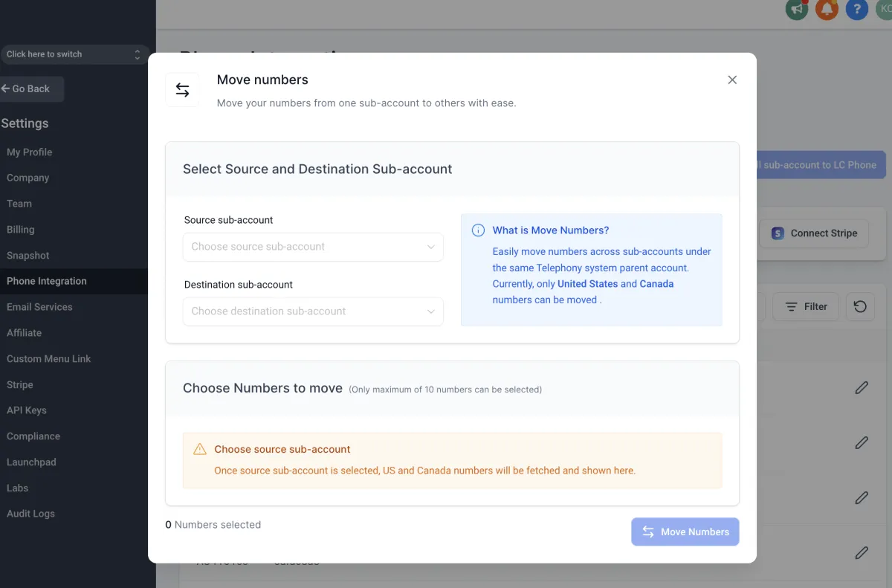Viewport: 892px width, 588px height.
Task: Click the warning triangle icon
Action: tap(200, 449)
